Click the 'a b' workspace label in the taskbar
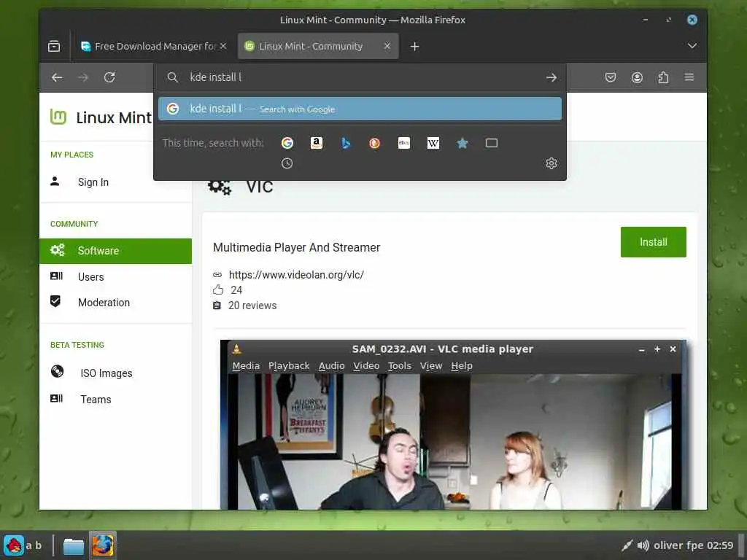The height and width of the screenshot is (560, 747). coord(34,545)
